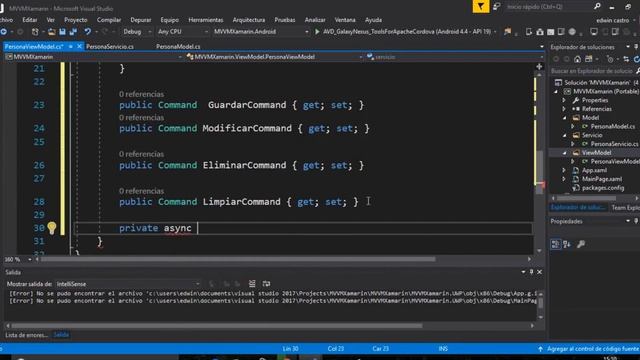
Task: Open the Editar menu
Action: (30, 20)
